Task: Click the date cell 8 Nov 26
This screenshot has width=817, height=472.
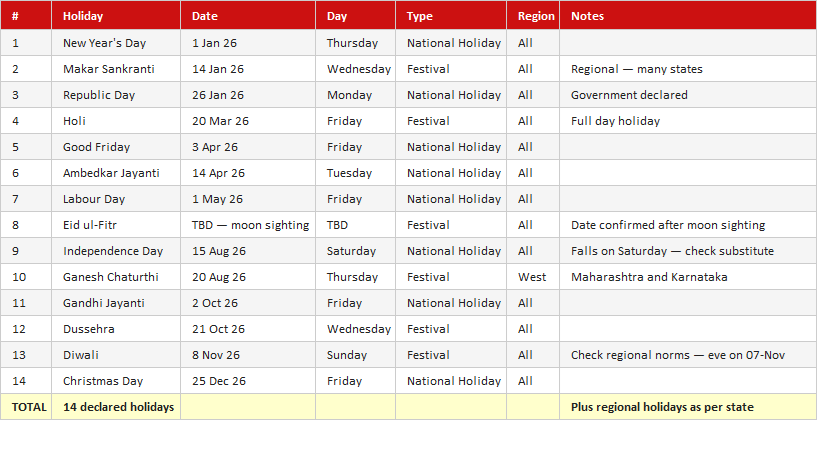Action: tap(247, 355)
